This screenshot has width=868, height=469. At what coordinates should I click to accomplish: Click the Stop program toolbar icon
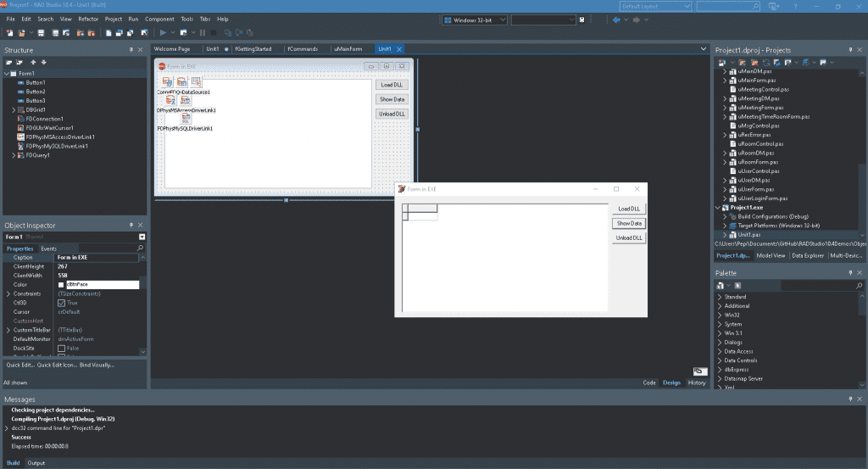click(213, 33)
